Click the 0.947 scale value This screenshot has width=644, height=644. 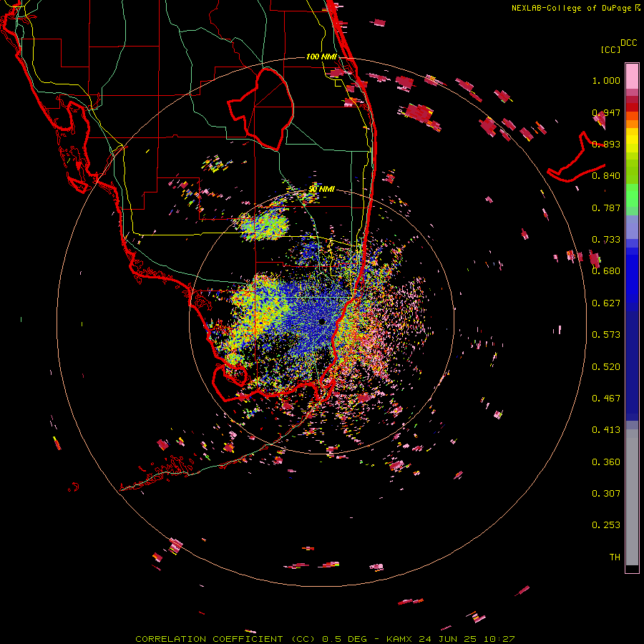(x=606, y=112)
